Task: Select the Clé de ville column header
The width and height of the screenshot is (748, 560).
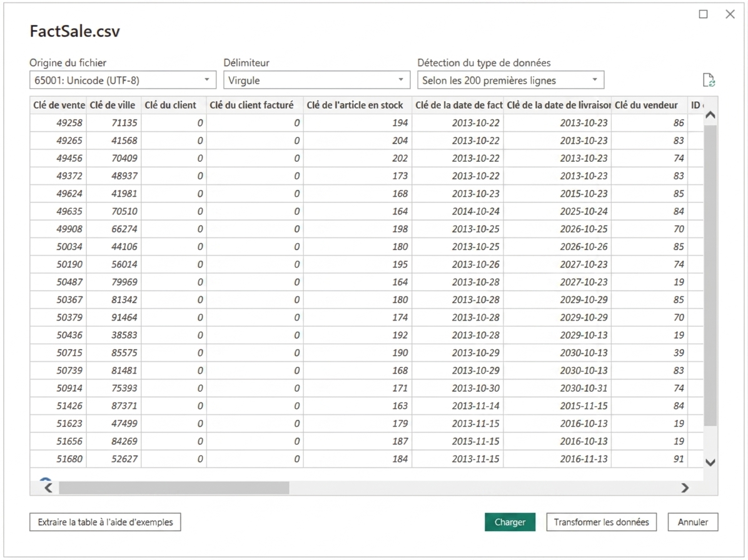Action: click(114, 105)
